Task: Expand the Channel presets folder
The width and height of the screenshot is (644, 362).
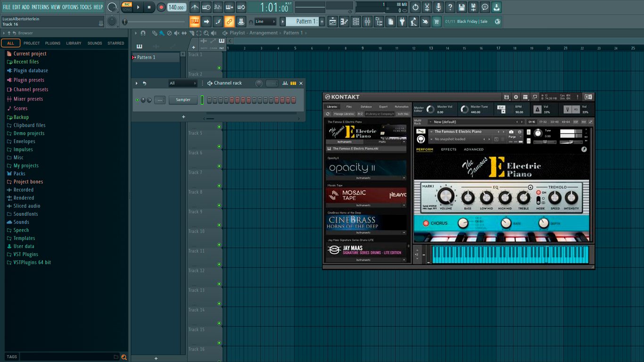Action: point(31,90)
